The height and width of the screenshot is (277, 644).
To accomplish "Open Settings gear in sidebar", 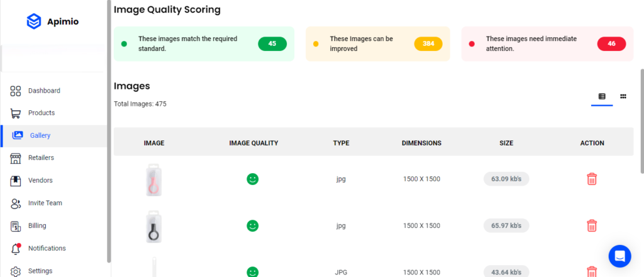I will pos(16,271).
